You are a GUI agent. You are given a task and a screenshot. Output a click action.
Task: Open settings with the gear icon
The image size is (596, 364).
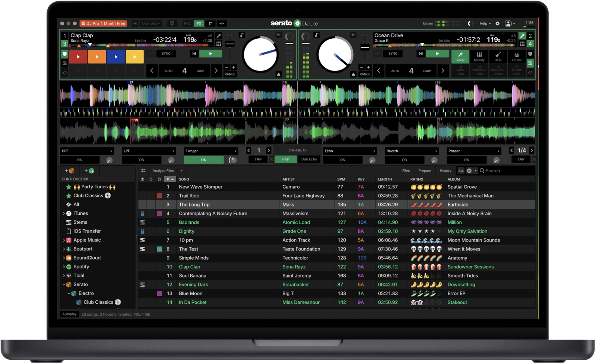498,23
